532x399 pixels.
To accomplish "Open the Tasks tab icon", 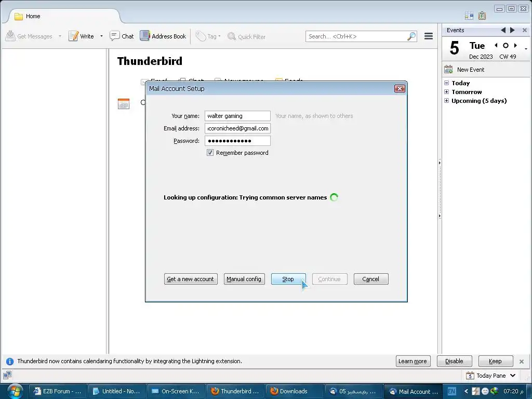I will point(482,15).
